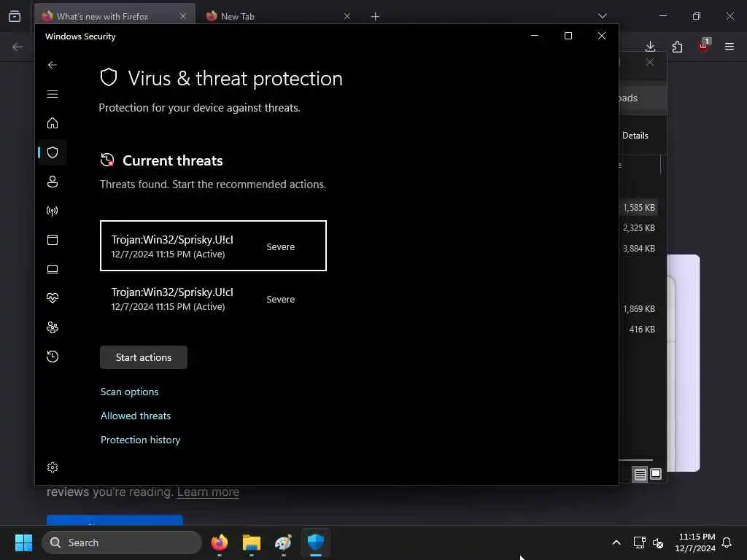The width and height of the screenshot is (747, 560).
Task: Open the Firefox View icon at the top-left
Action: 15,16
